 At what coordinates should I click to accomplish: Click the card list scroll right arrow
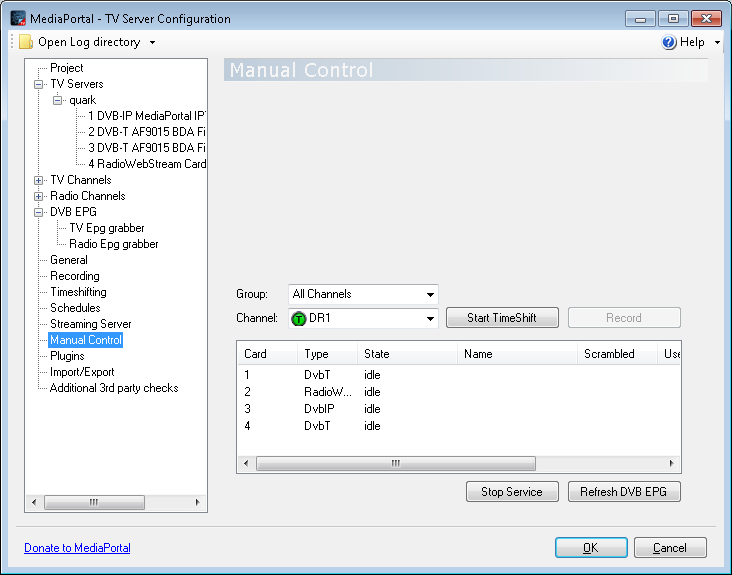(x=671, y=463)
